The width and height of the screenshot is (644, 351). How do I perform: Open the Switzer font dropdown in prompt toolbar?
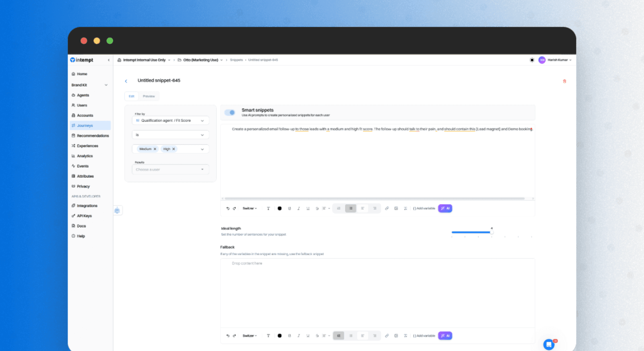tap(250, 208)
